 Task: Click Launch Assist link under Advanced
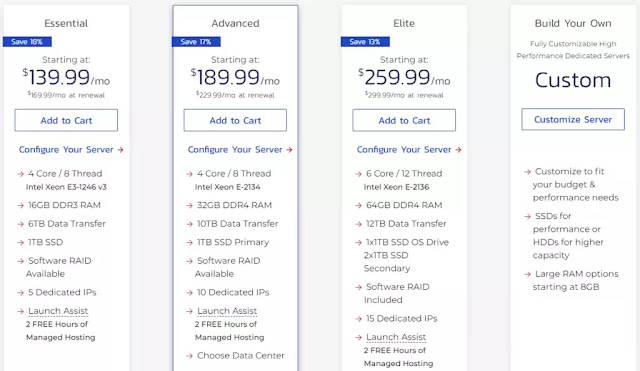[x=227, y=311]
